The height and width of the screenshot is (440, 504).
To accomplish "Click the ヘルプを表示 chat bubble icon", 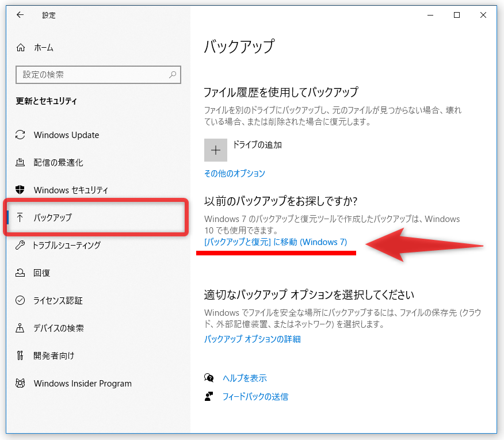I will click(x=209, y=378).
